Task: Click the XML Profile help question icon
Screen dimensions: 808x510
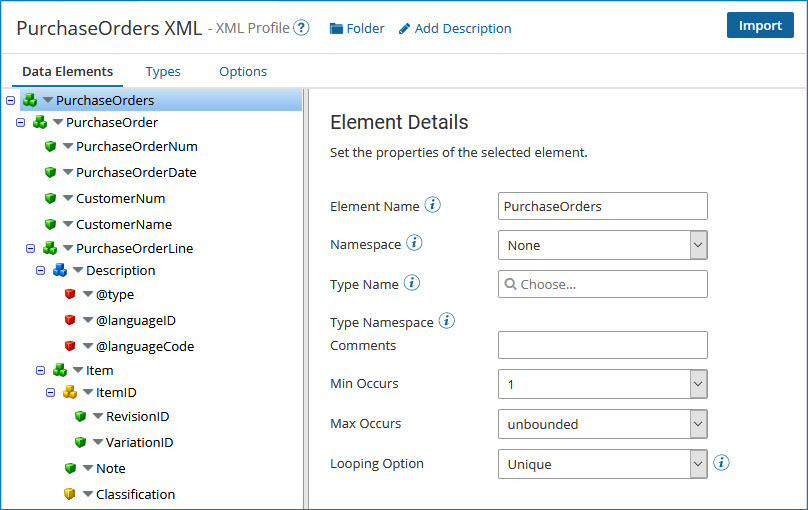Action: tap(301, 27)
